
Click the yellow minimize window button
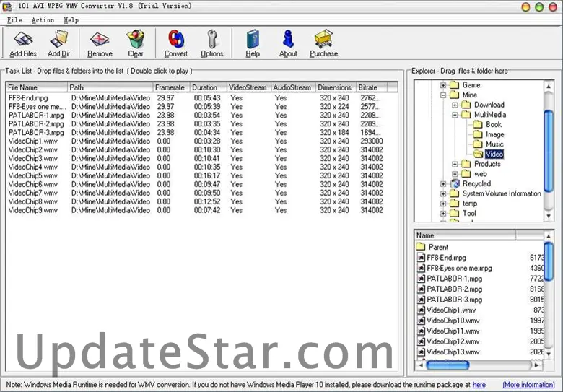pyautogui.click(x=525, y=6)
